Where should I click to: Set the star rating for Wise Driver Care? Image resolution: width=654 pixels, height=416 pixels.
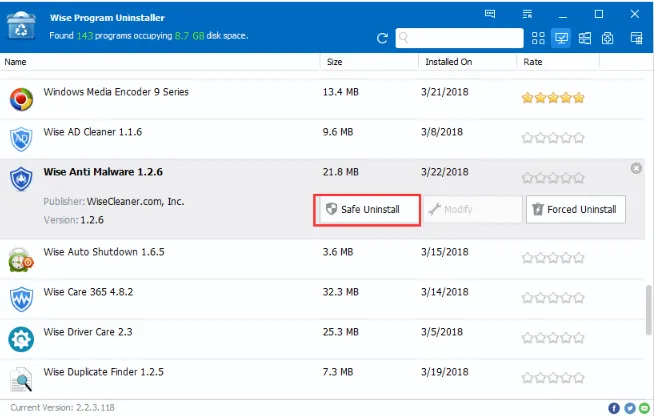553,338
